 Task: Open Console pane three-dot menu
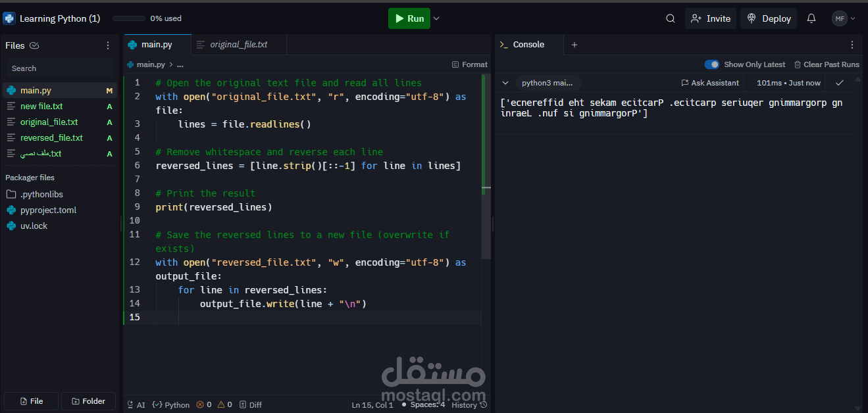point(852,45)
